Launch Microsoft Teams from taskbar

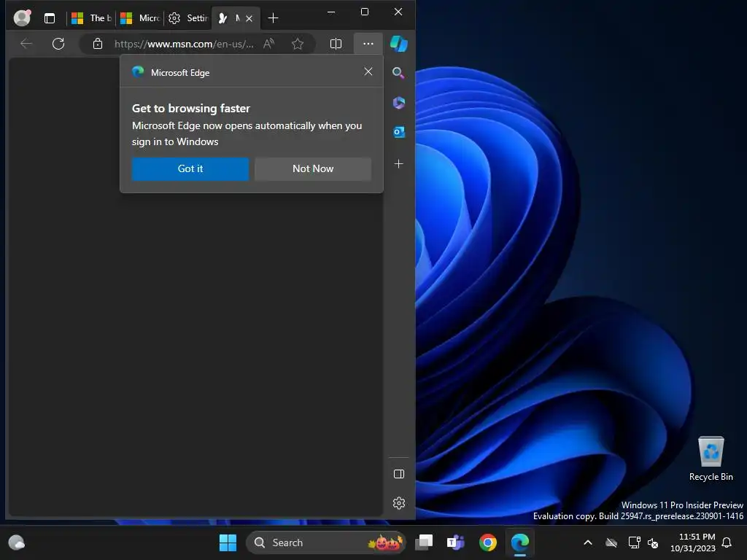(455, 542)
